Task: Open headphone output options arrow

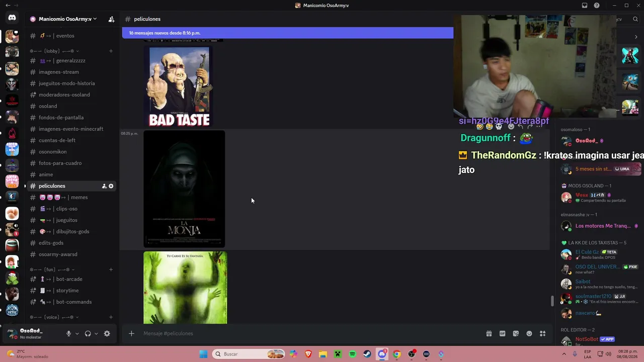Action: click(96, 333)
